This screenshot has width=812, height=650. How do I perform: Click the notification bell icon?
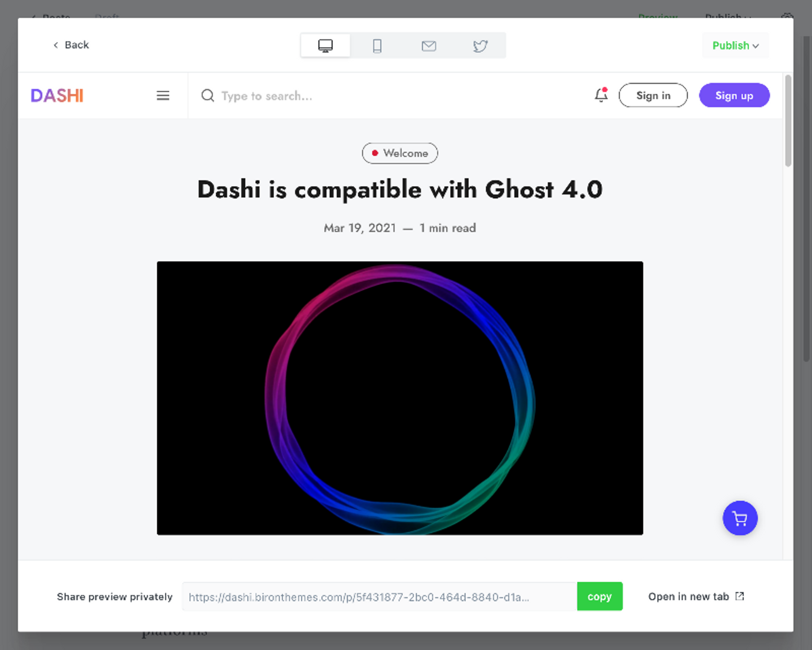(x=601, y=95)
